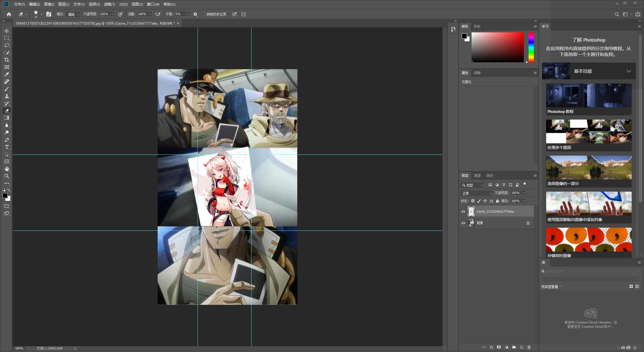Open the eraser 模式 dropdown
The height and width of the screenshot is (352, 644).
click(x=73, y=14)
